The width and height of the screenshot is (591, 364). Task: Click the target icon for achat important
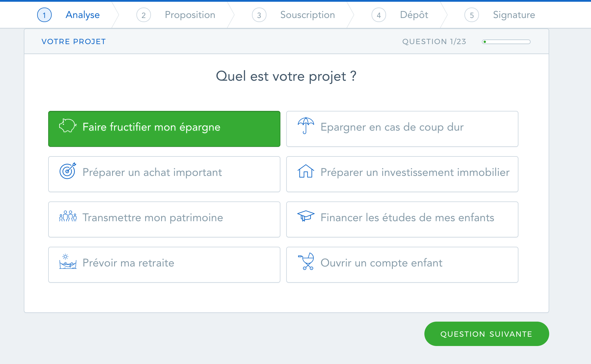click(x=68, y=171)
